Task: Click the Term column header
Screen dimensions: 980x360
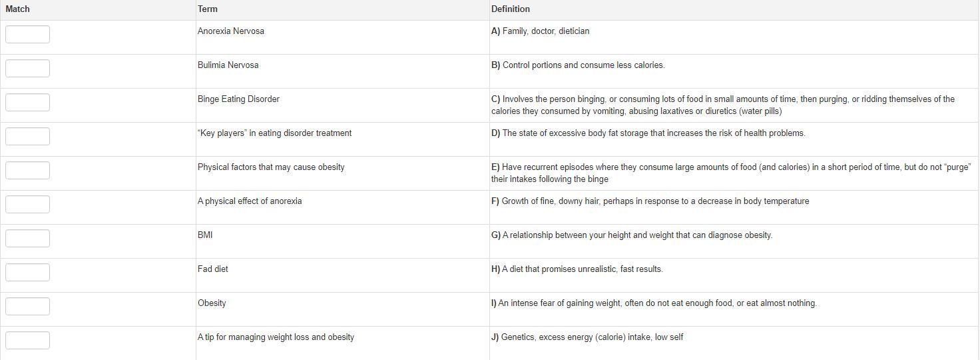Action: pos(207,9)
